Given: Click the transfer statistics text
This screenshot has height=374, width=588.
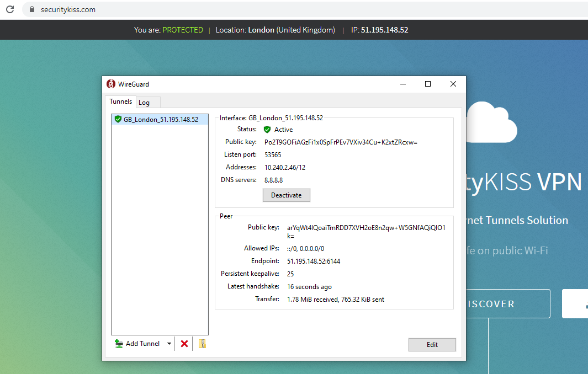Looking at the screenshot, I should pos(336,300).
